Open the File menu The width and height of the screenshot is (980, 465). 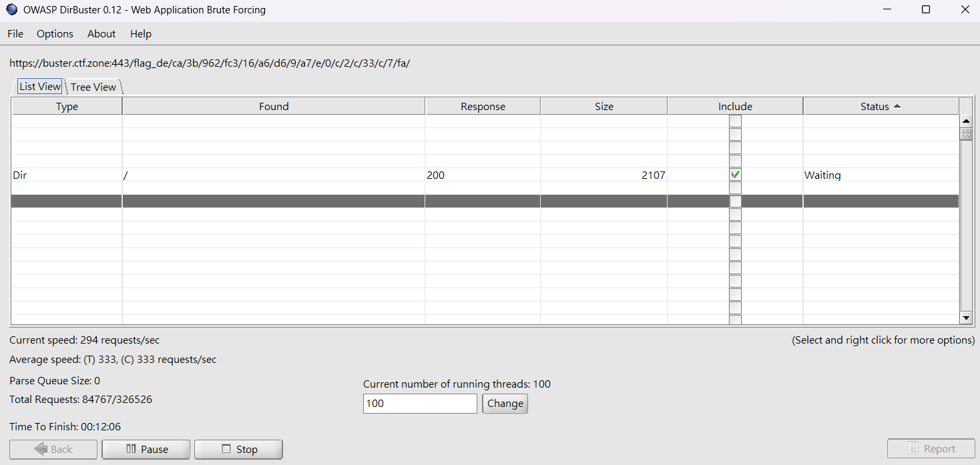pos(15,34)
